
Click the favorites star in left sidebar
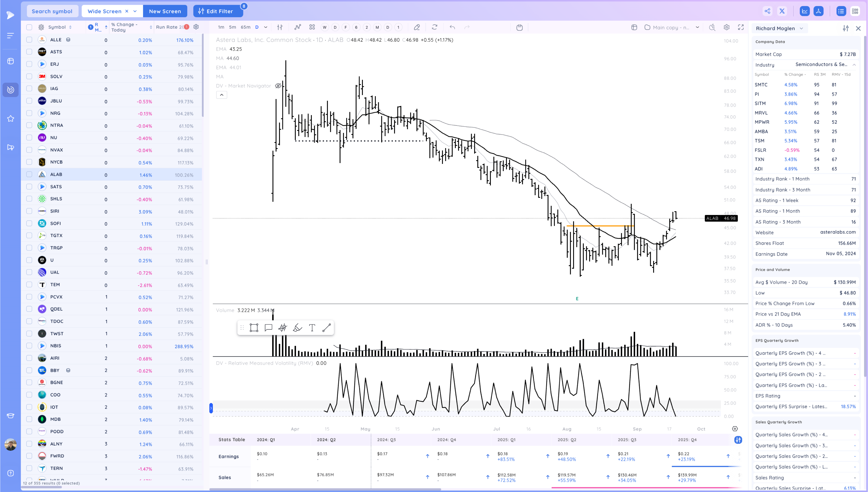[x=10, y=119]
